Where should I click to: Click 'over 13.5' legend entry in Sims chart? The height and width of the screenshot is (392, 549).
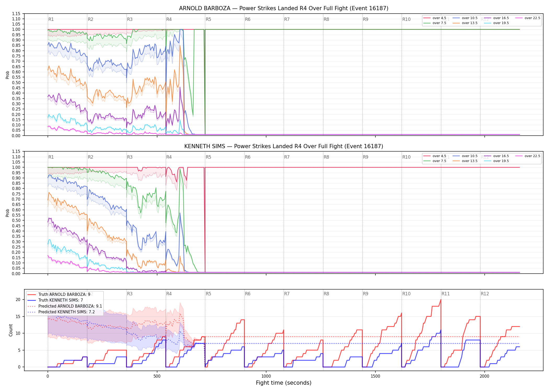coord(465,161)
